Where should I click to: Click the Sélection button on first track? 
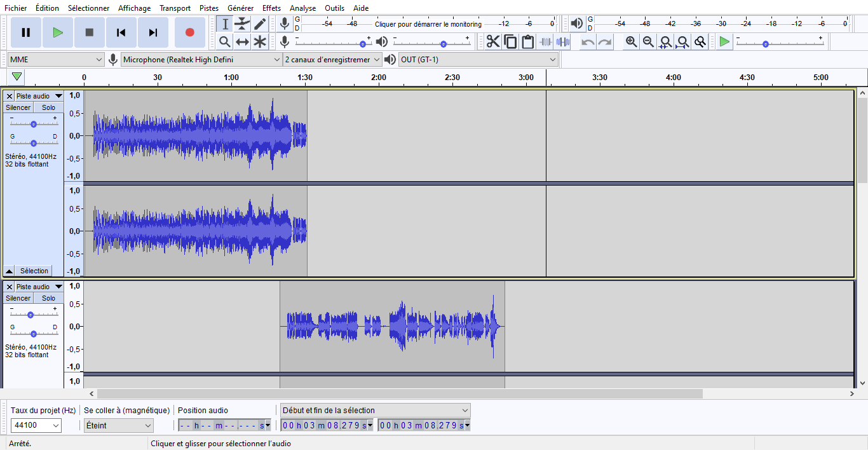pos(34,271)
